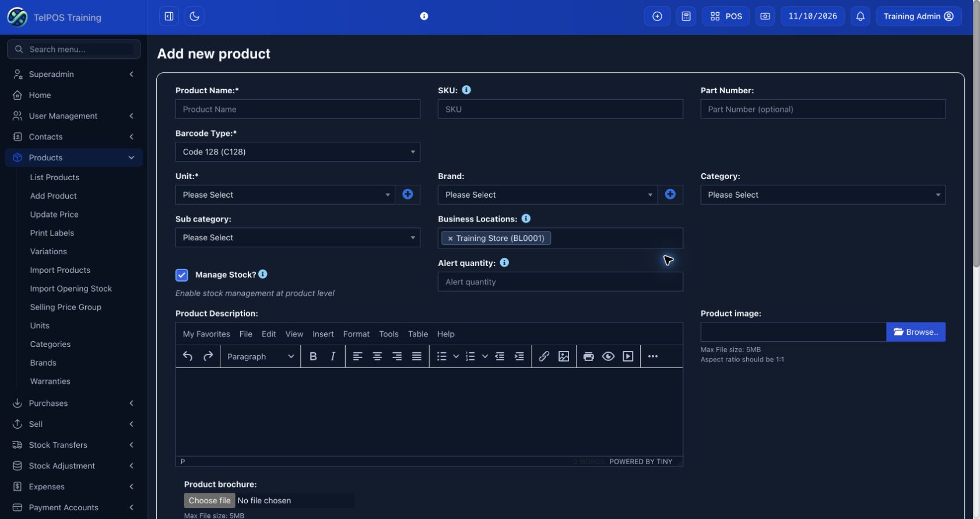Screen dimensions: 980x519
Task: Open List Products in sidebar
Action: (55, 177)
